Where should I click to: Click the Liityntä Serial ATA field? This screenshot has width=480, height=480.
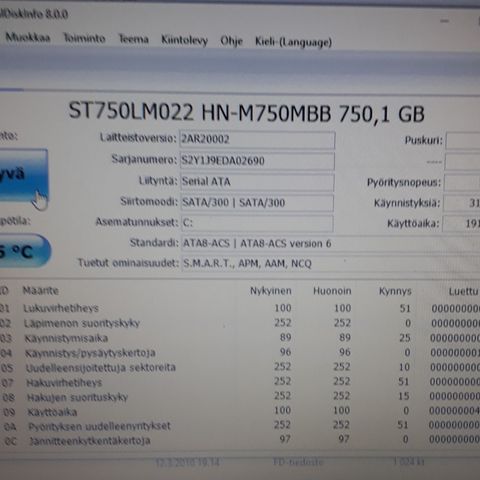(257, 182)
